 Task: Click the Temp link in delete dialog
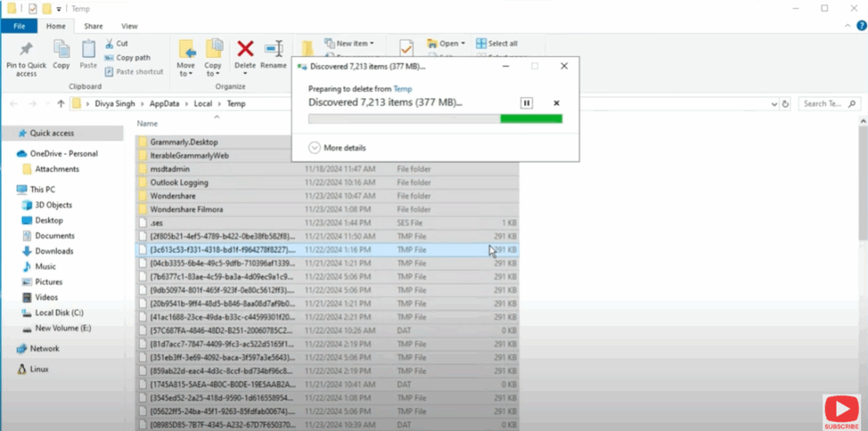point(403,89)
